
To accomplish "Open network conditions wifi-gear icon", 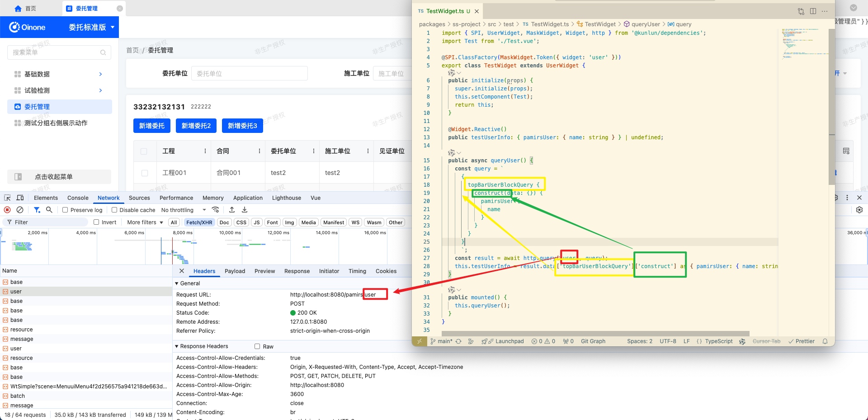I will click(x=216, y=210).
